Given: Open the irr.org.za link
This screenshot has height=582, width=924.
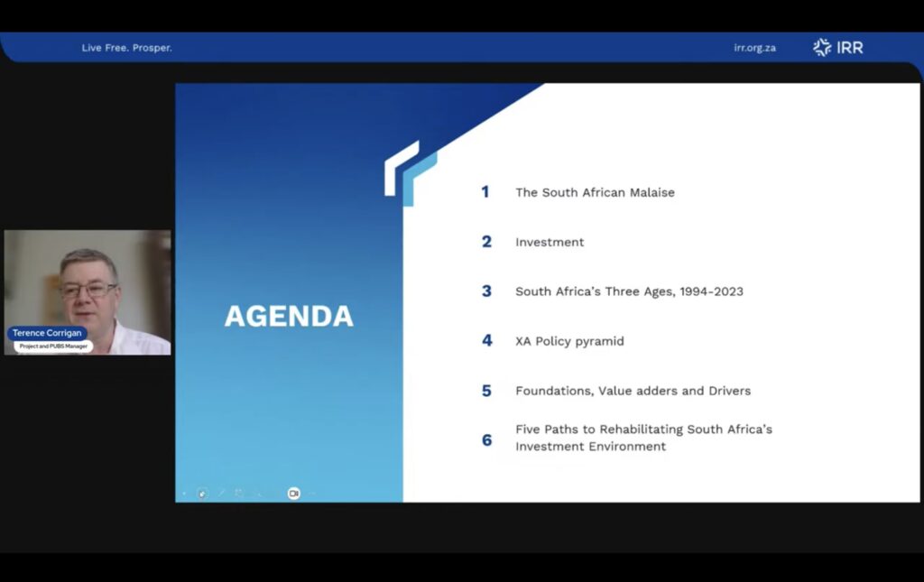Looking at the screenshot, I should tap(755, 48).
